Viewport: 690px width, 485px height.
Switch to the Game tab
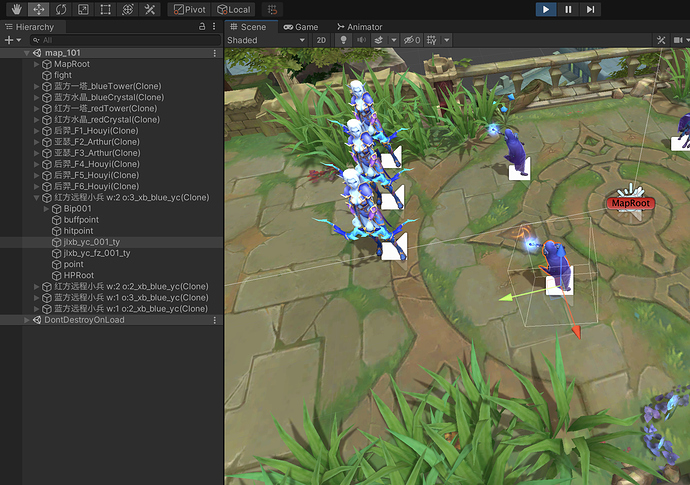(301, 27)
